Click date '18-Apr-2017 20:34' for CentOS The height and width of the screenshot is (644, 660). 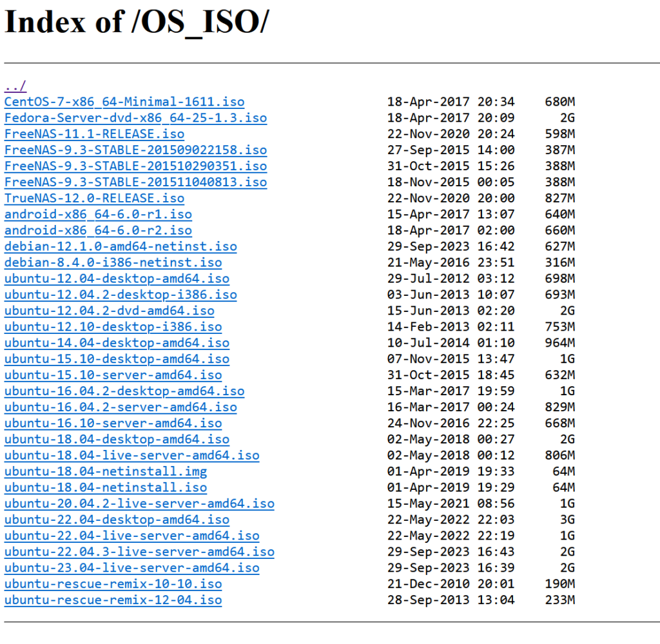[451, 102]
